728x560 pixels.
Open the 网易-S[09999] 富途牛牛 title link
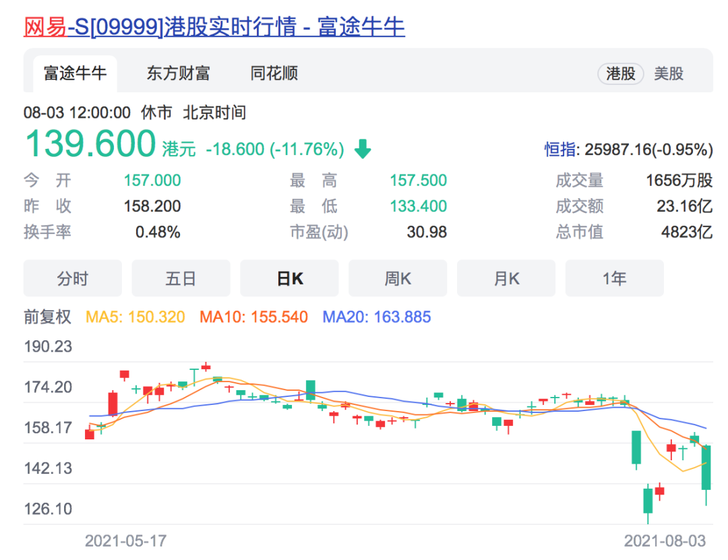(x=214, y=26)
